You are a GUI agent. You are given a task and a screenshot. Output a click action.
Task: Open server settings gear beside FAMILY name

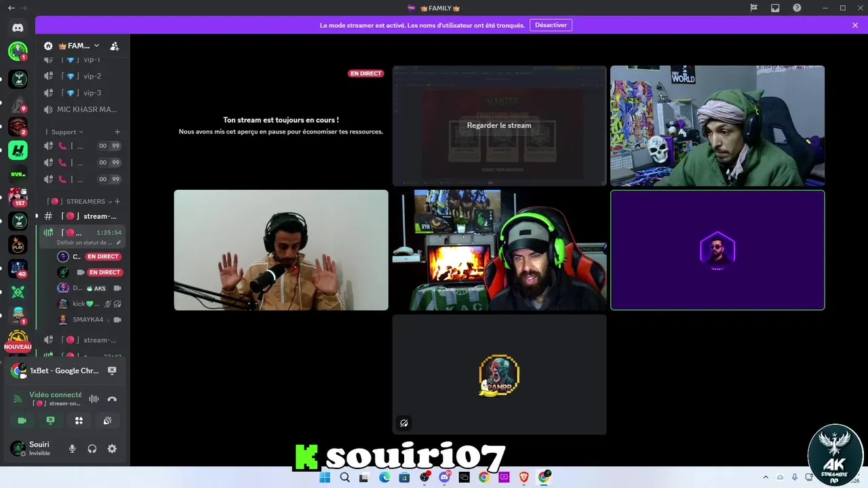click(x=48, y=46)
